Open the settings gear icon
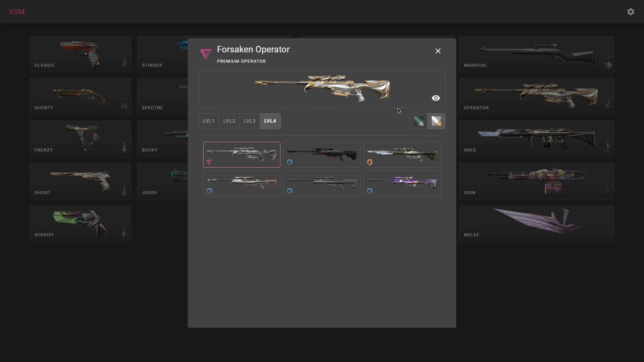The height and width of the screenshot is (362, 644). [630, 12]
